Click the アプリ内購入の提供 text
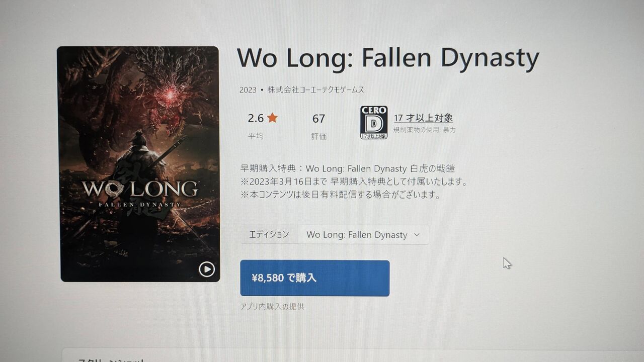 272,306
